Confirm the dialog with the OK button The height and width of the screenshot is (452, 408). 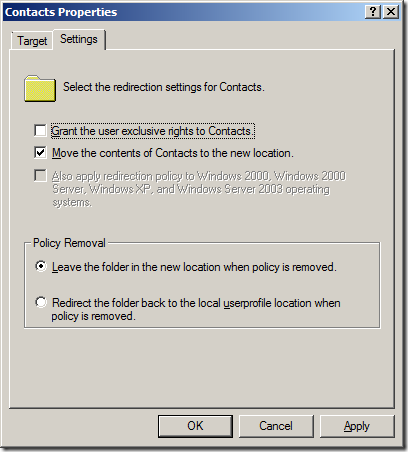pyautogui.click(x=195, y=426)
